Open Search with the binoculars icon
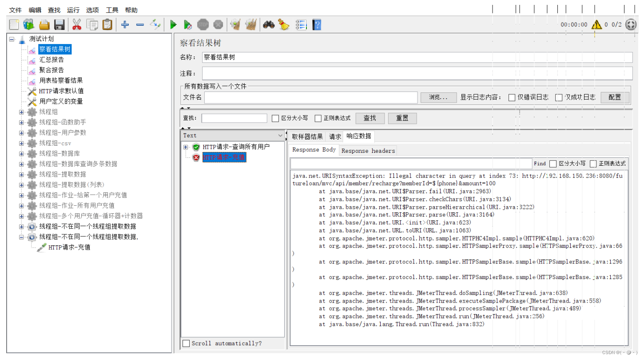The width and height of the screenshot is (644, 359). 269,24
